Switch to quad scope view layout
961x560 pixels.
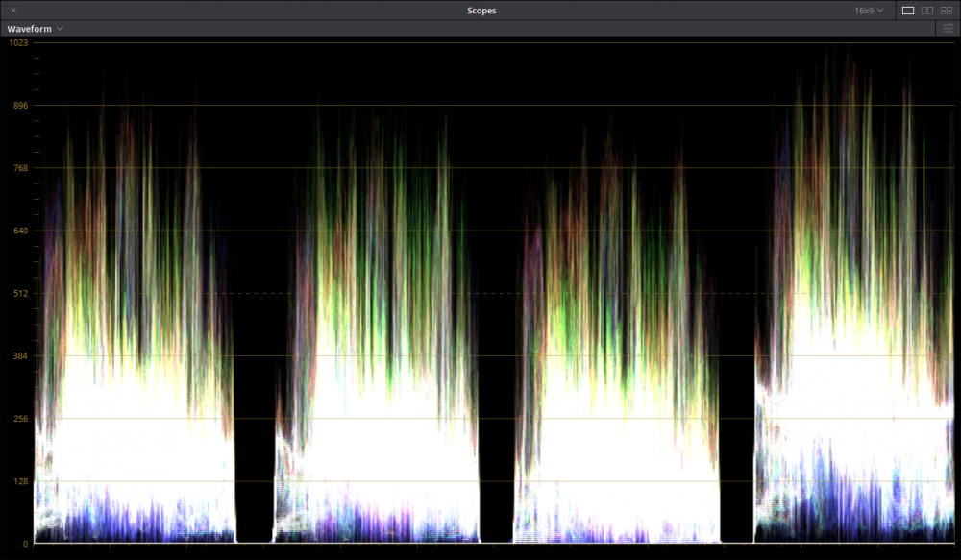[947, 10]
